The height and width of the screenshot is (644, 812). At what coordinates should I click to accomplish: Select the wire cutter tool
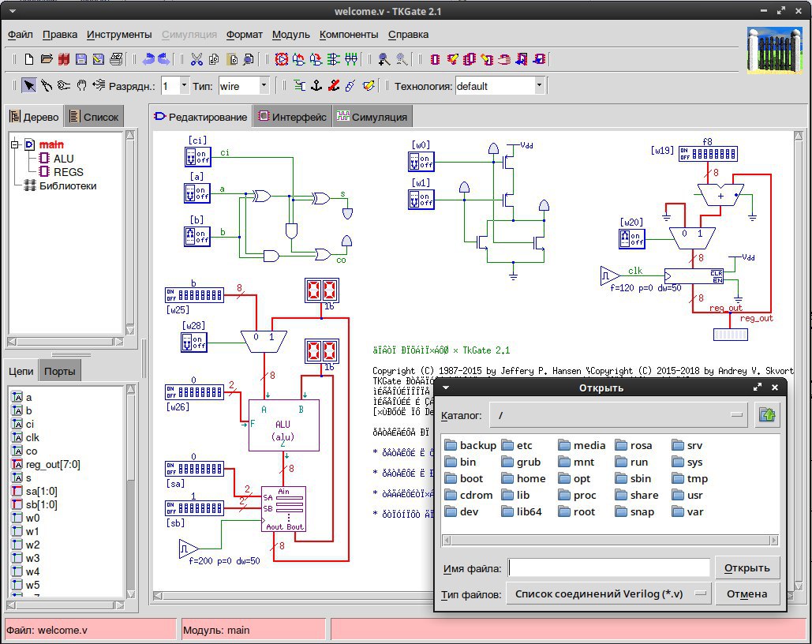47,85
